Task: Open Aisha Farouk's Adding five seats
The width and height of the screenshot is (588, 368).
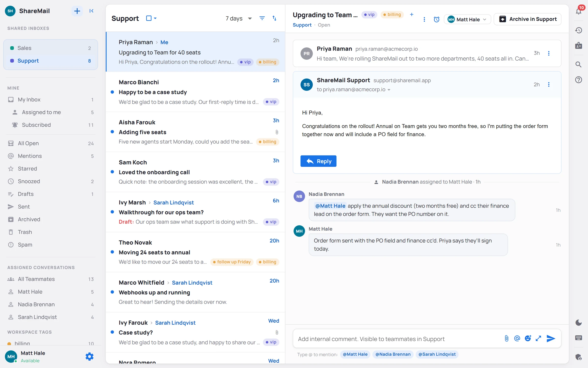Action: click(196, 132)
